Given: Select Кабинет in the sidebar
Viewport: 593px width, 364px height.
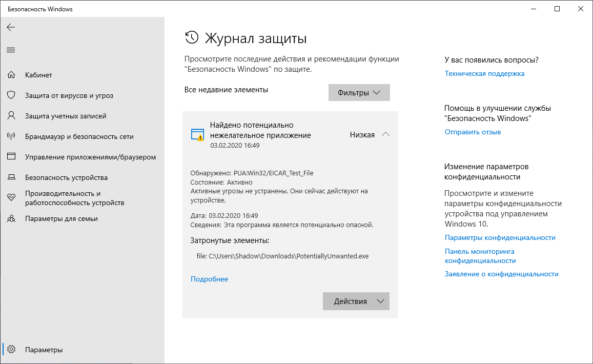Looking at the screenshot, I should coord(38,74).
